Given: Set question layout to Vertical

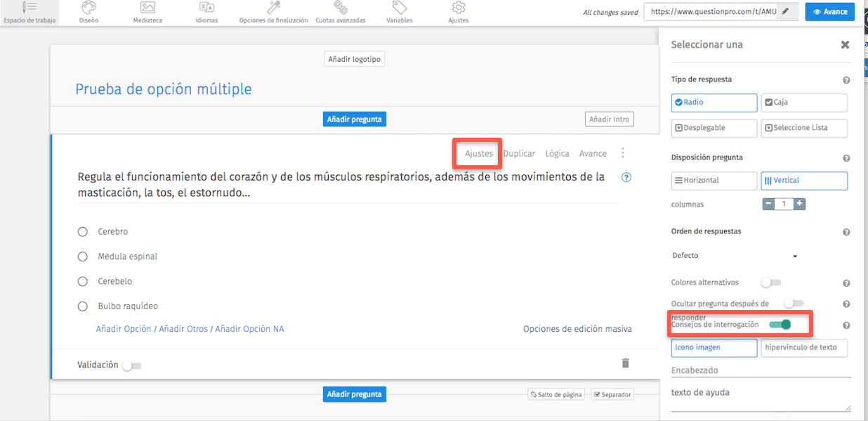Looking at the screenshot, I should (x=804, y=181).
